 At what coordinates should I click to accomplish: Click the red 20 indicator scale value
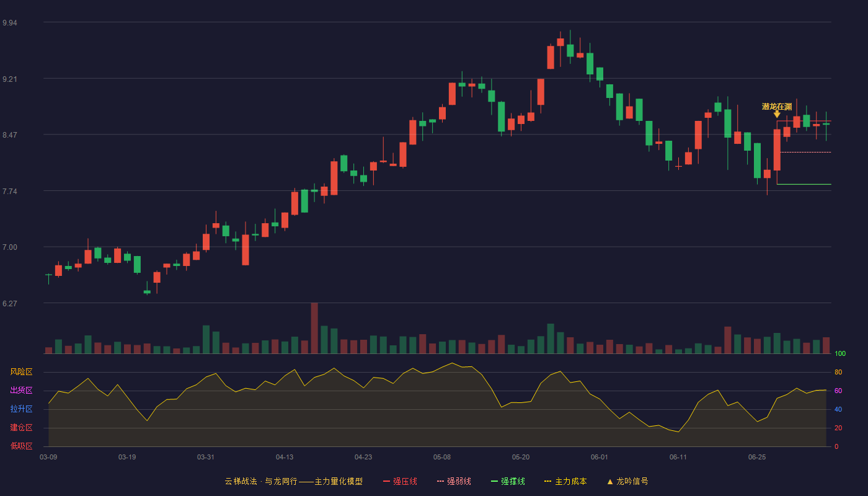coord(838,428)
